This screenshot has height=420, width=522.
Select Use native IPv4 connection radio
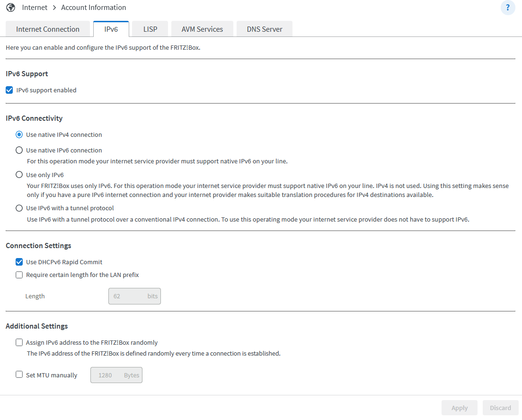[19, 134]
